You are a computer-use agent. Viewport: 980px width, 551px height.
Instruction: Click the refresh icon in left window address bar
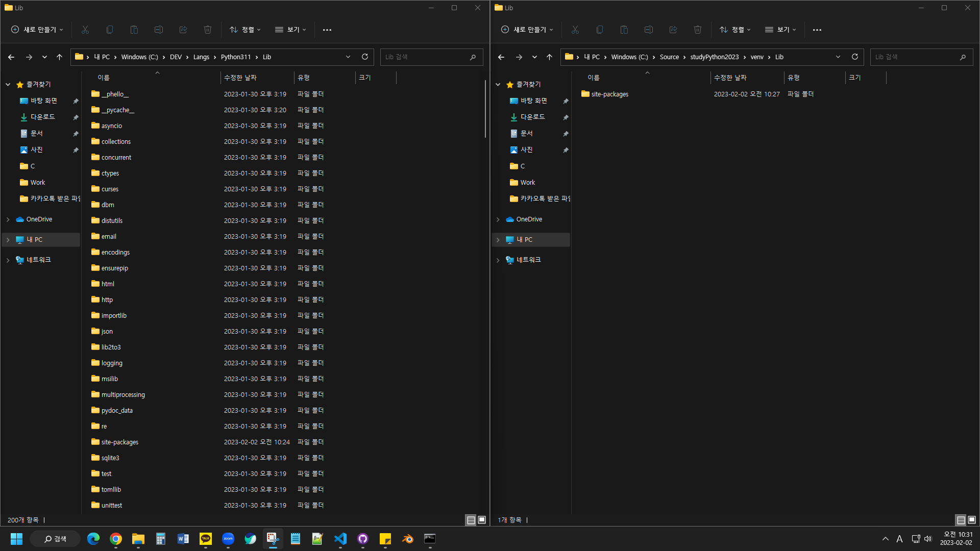pos(365,57)
